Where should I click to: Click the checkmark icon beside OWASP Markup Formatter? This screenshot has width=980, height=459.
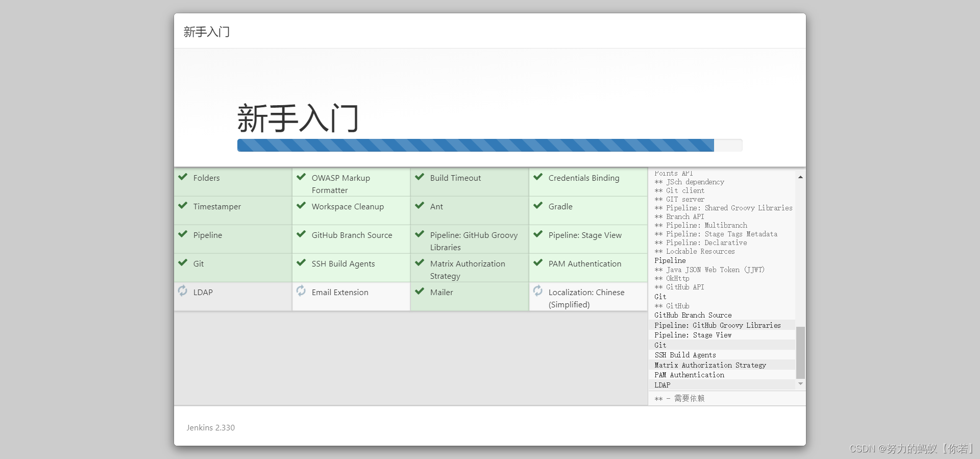(301, 177)
